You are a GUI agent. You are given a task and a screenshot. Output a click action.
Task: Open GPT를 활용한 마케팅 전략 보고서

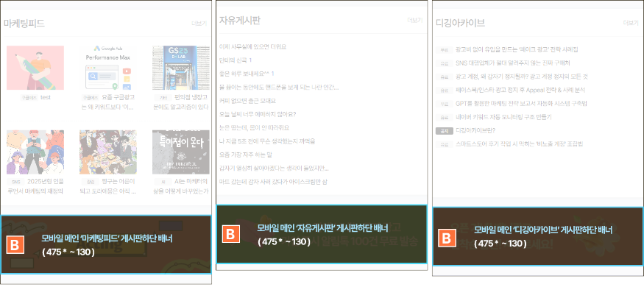[522, 104]
